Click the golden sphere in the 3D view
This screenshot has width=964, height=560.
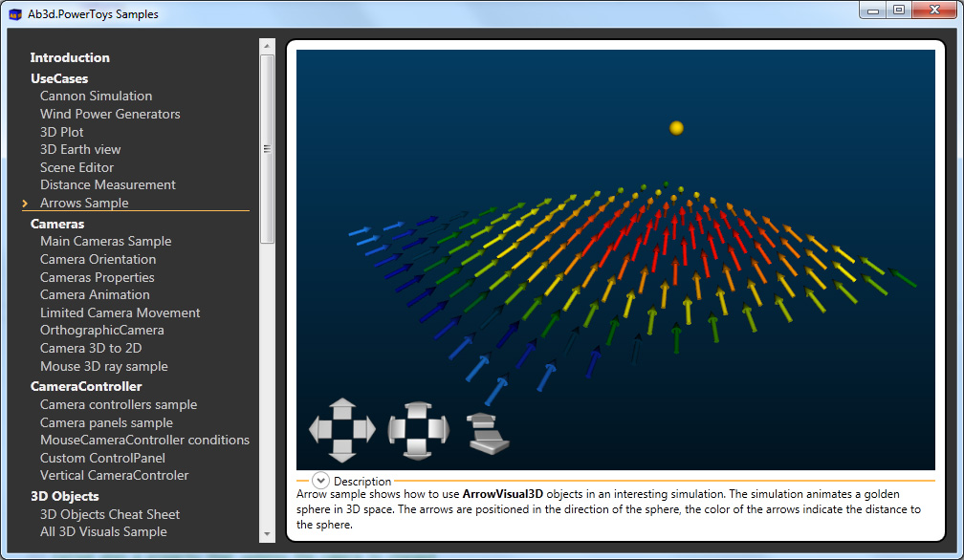[x=677, y=128]
